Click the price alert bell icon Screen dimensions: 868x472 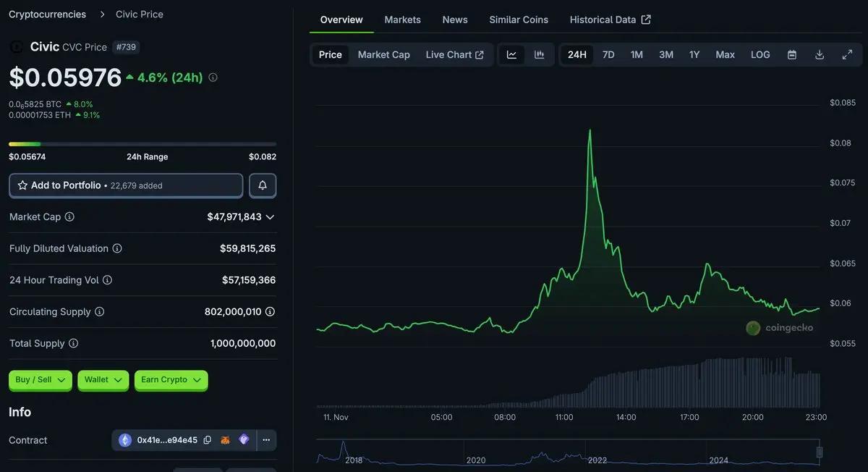[x=263, y=185]
